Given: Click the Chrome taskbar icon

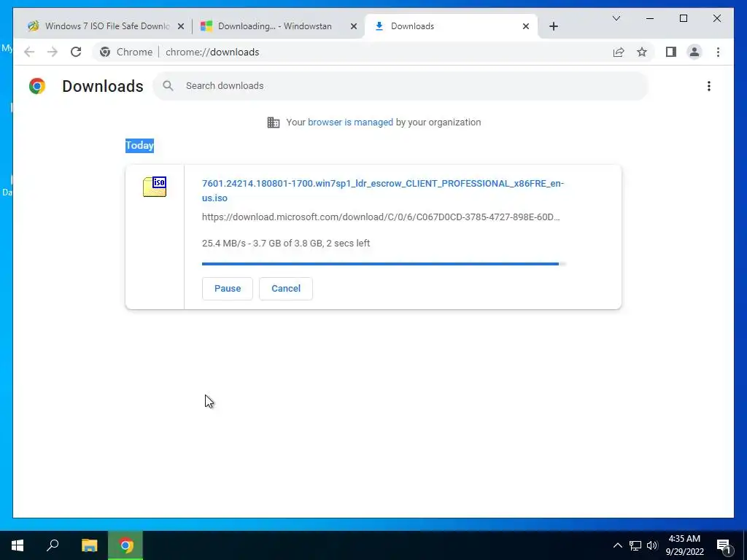Looking at the screenshot, I should click(x=125, y=545).
